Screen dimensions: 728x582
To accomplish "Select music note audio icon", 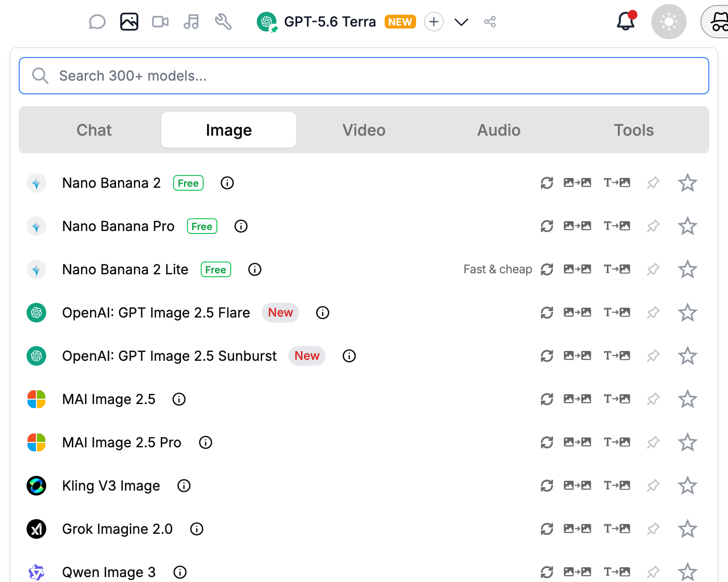I will tap(191, 22).
